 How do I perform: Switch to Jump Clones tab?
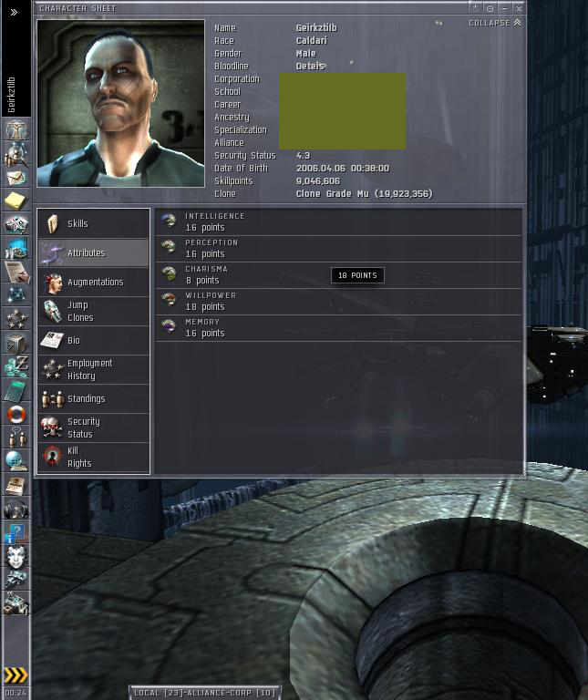coord(94,311)
